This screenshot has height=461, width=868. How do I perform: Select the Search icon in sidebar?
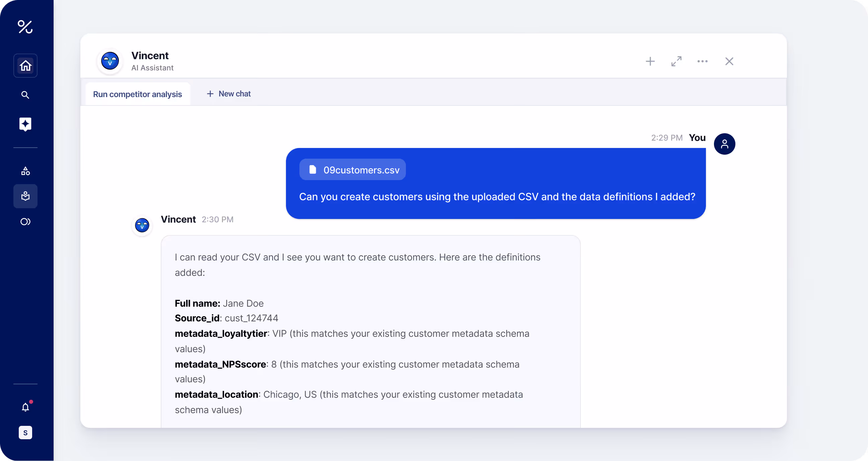(25, 95)
